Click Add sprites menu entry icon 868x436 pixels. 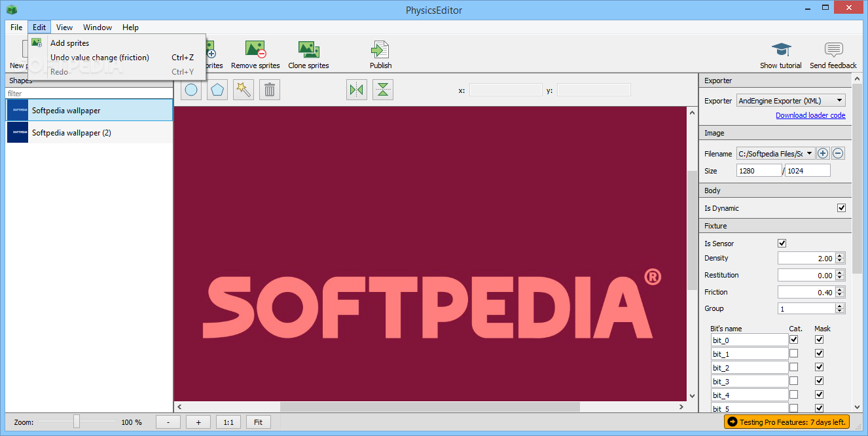37,43
